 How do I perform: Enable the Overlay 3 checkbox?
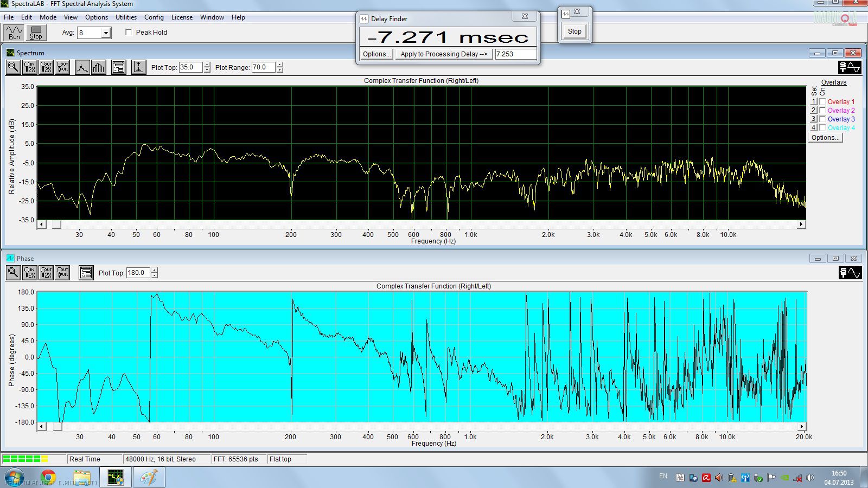(x=822, y=119)
